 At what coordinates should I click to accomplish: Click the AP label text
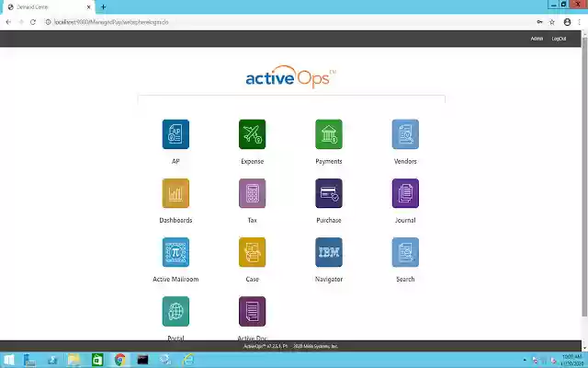[x=175, y=161]
